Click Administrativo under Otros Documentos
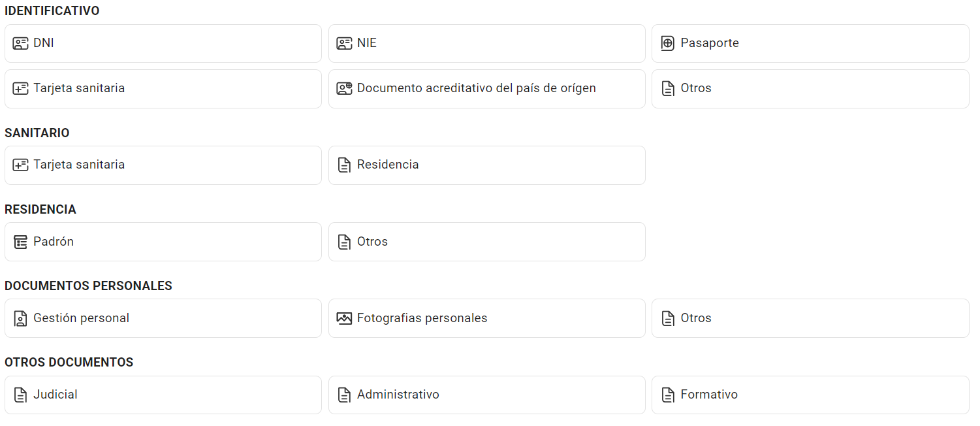The width and height of the screenshot is (980, 426). click(x=486, y=395)
